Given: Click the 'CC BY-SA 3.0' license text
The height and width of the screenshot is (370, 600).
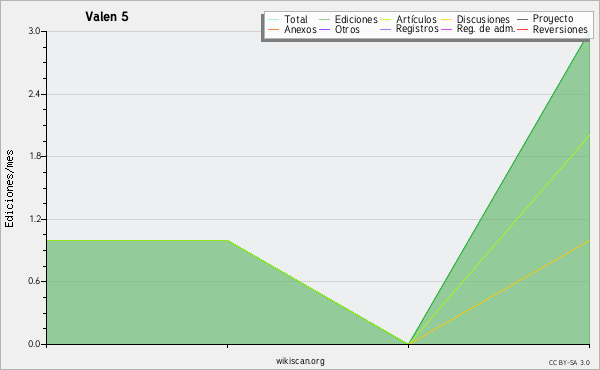Looking at the screenshot, I should [569, 363].
